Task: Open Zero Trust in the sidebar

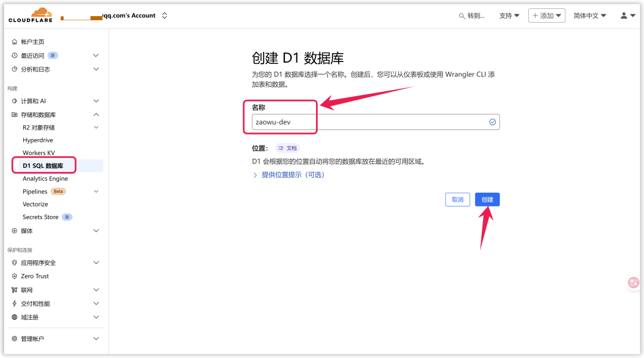Action: (35, 276)
